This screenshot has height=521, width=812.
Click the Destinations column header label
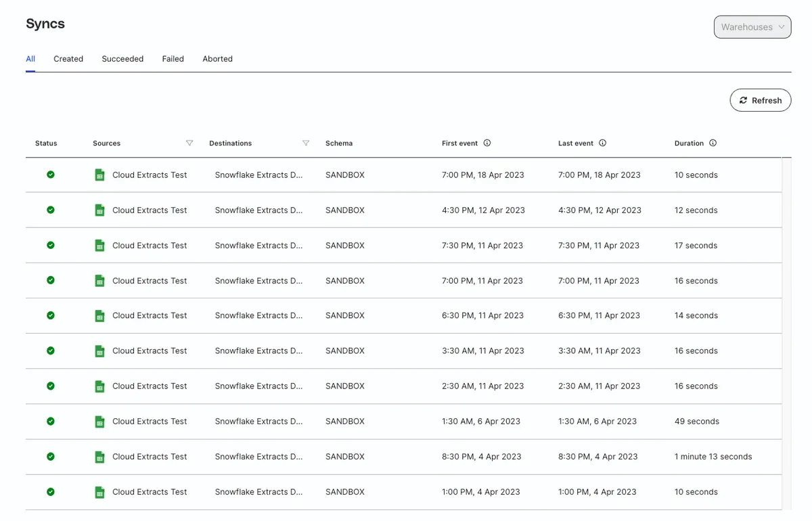(230, 143)
